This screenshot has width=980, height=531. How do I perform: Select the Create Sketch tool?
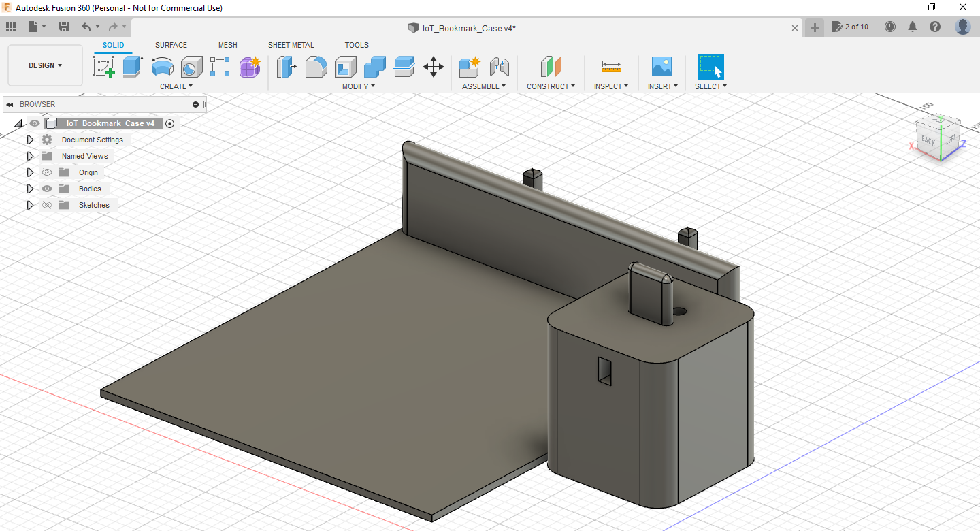(x=103, y=67)
